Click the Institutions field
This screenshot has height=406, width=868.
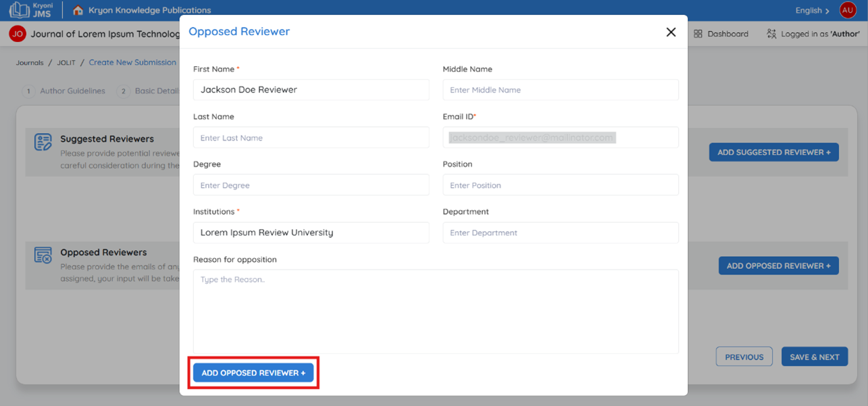(x=311, y=232)
